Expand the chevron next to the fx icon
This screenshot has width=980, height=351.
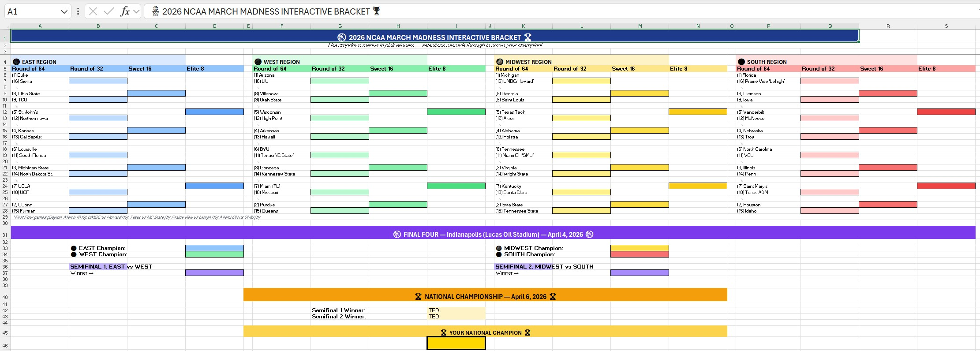136,11
